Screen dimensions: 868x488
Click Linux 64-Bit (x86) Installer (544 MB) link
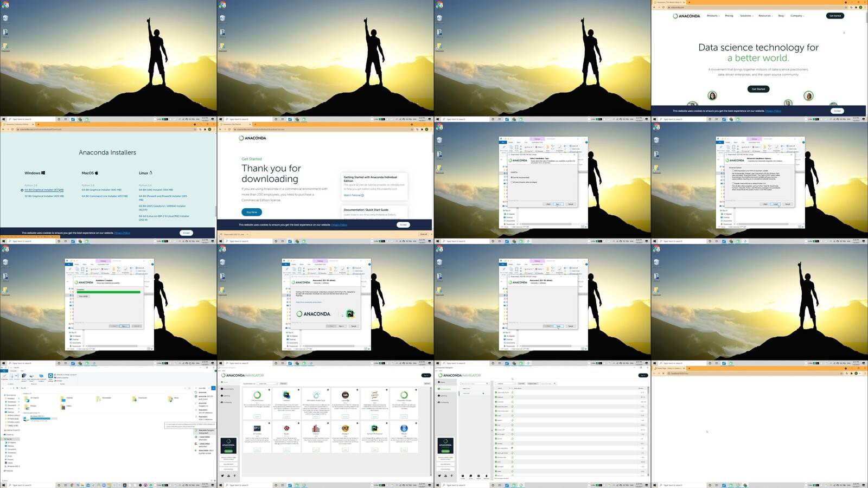[x=156, y=190]
